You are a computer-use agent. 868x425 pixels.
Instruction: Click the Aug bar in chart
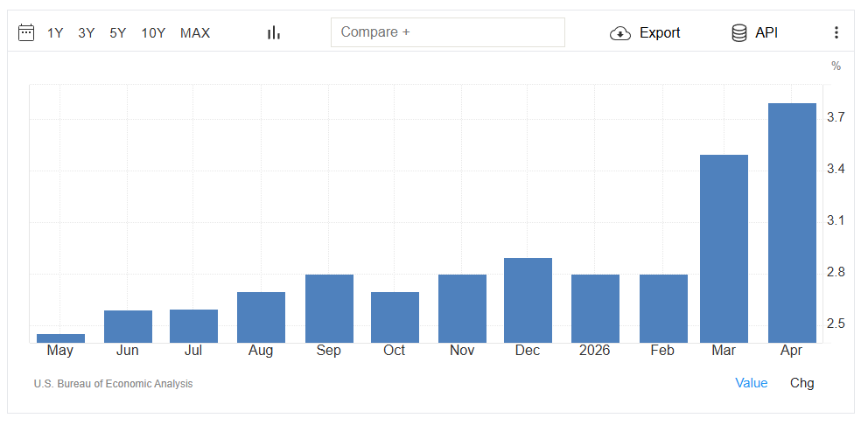[x=261, y=317]
